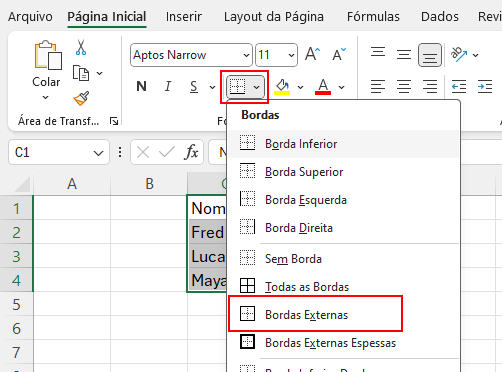Select column A header
Viewport: 502px width, 372px height.
72,184
